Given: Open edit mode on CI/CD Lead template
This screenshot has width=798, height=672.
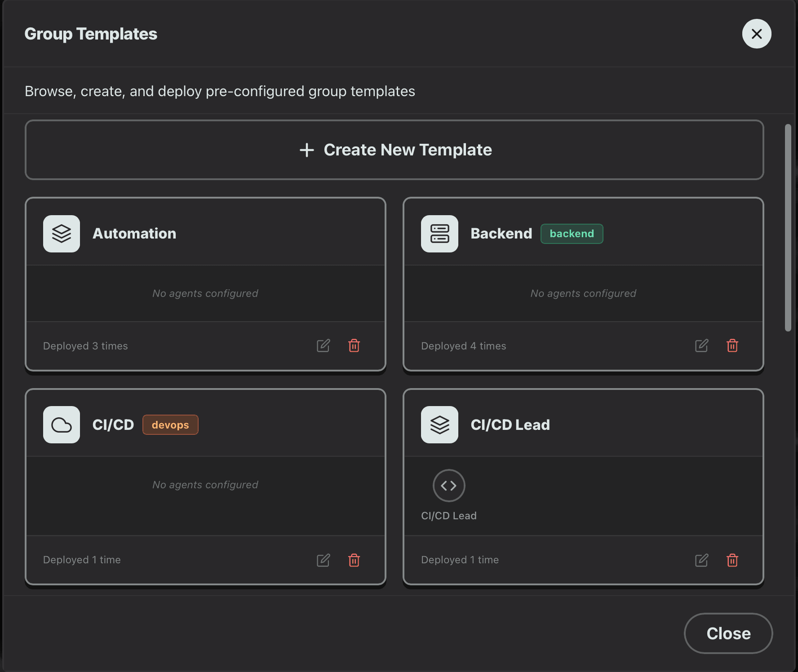Looking at the screenshot, I should 701,560.
